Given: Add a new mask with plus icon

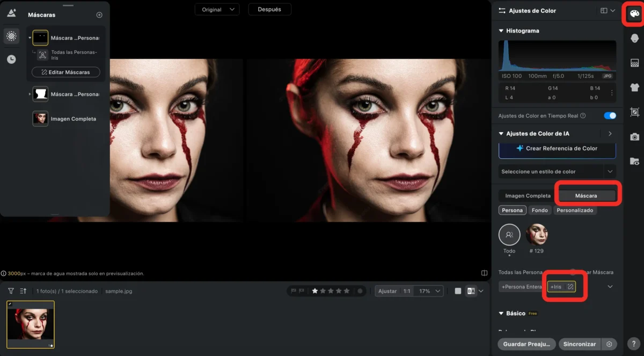Looking at the screenshot, I should coord(99,15).
